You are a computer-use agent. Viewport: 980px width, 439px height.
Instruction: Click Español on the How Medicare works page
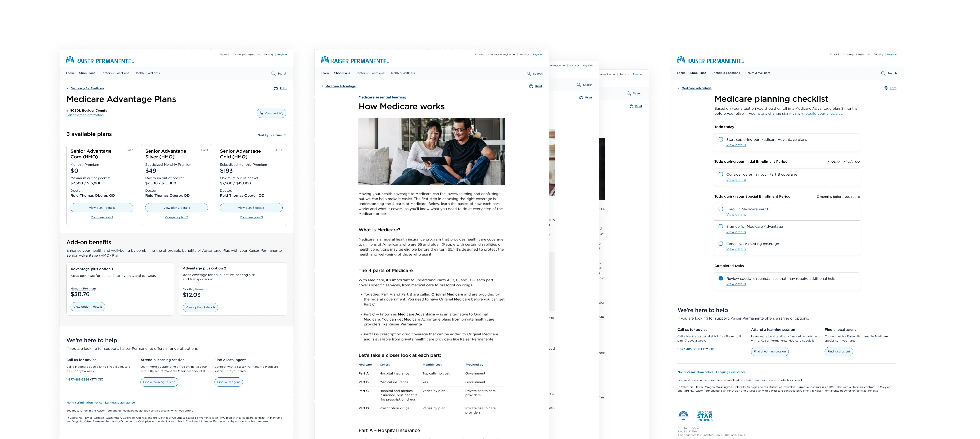point(479,54)
